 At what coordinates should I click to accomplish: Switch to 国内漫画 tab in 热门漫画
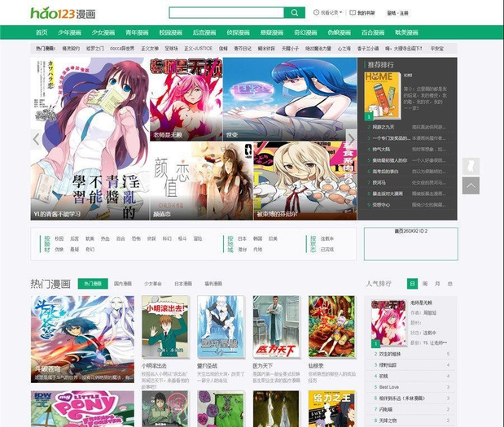pyautogui.click(x=125, y=284)
